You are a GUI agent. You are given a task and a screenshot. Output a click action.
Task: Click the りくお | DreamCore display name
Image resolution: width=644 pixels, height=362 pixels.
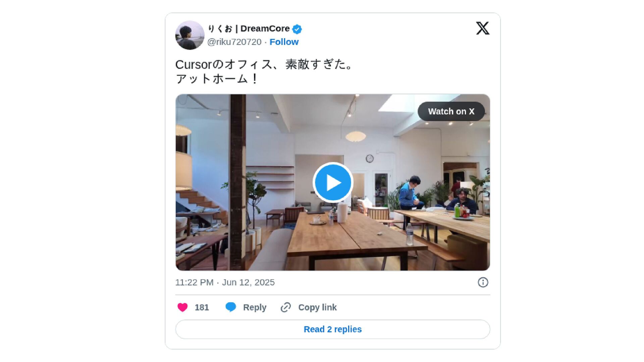[248, 28]
